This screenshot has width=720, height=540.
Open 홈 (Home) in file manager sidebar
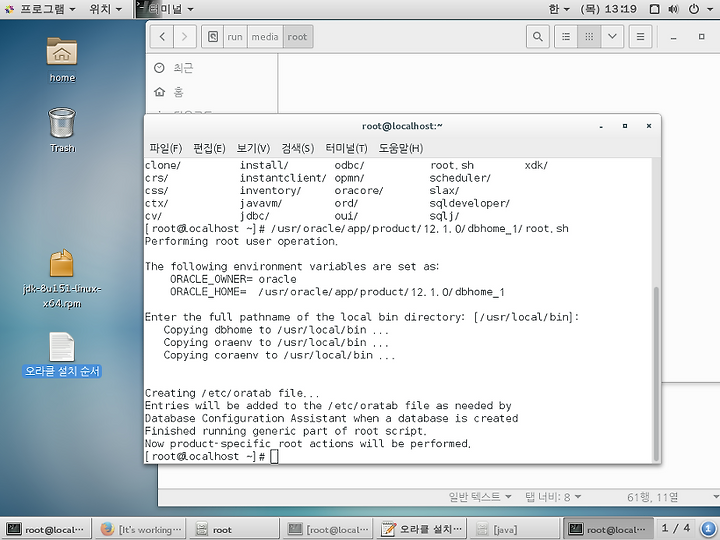click(x=213, y=92)
